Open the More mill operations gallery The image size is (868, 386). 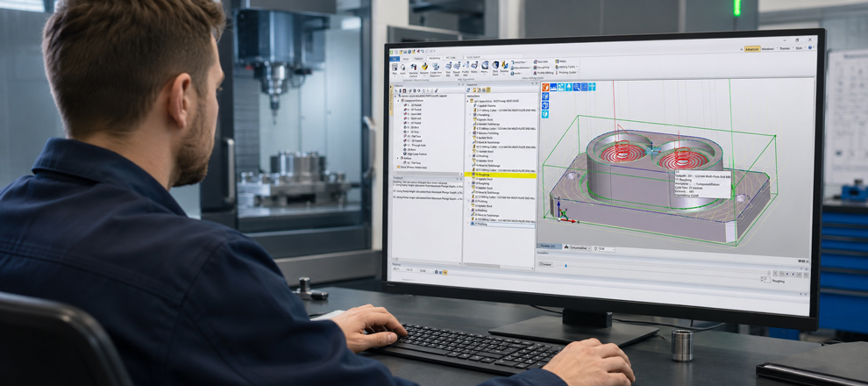pyautogui.click(x=484, y=65)
